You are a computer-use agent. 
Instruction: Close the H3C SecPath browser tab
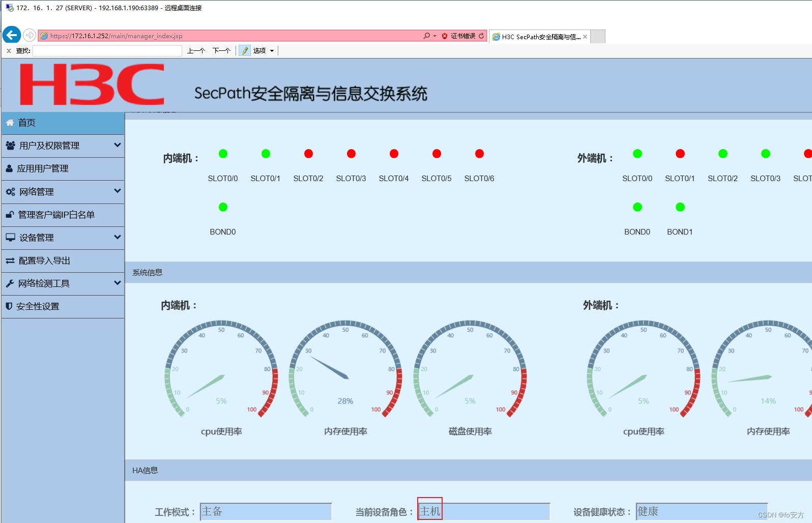tap(585, 37)
